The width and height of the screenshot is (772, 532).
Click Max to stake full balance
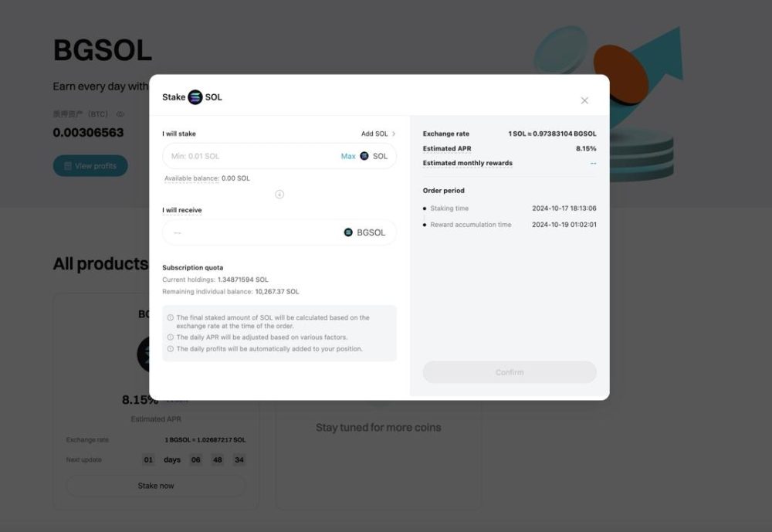[x=348, y=156]
